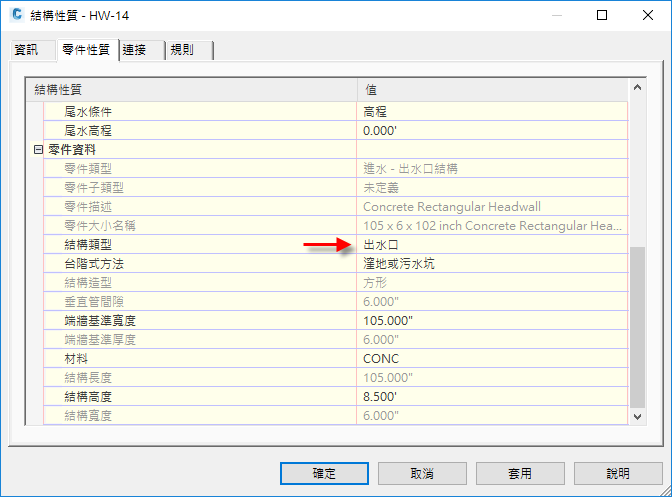
Task: Click the 台階式方法 property label
Action: (94, 263)
